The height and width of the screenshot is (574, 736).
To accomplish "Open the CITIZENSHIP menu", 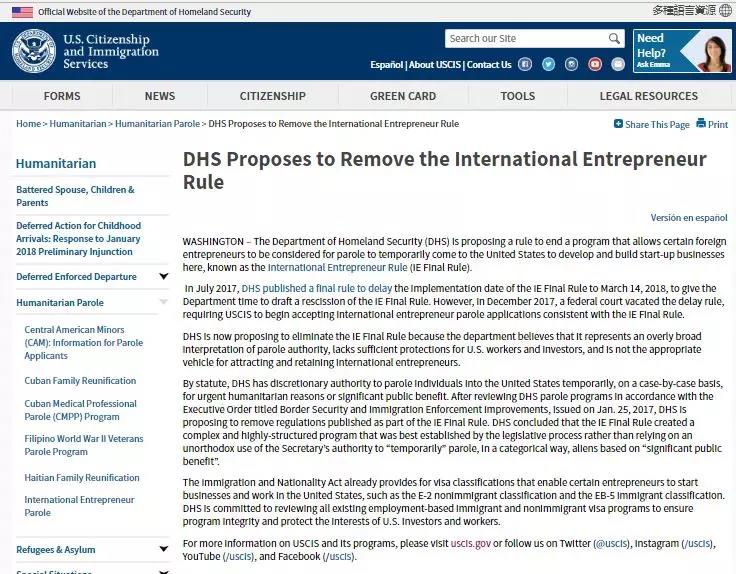I will coord(272,96).
